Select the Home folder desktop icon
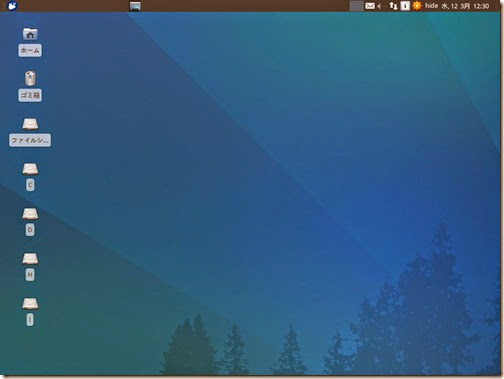Image resolution: width=504 pixels, height=379 pixels. pos(30,34)
